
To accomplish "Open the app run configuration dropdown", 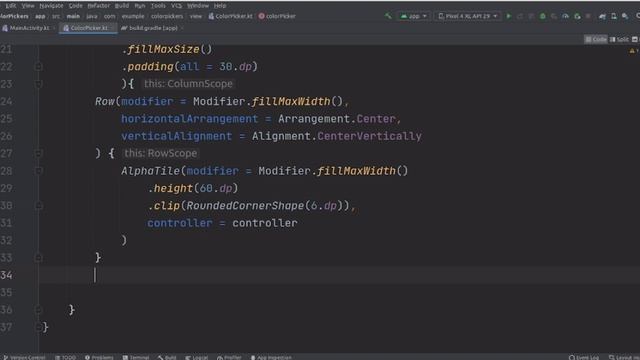I will (413, 16).
